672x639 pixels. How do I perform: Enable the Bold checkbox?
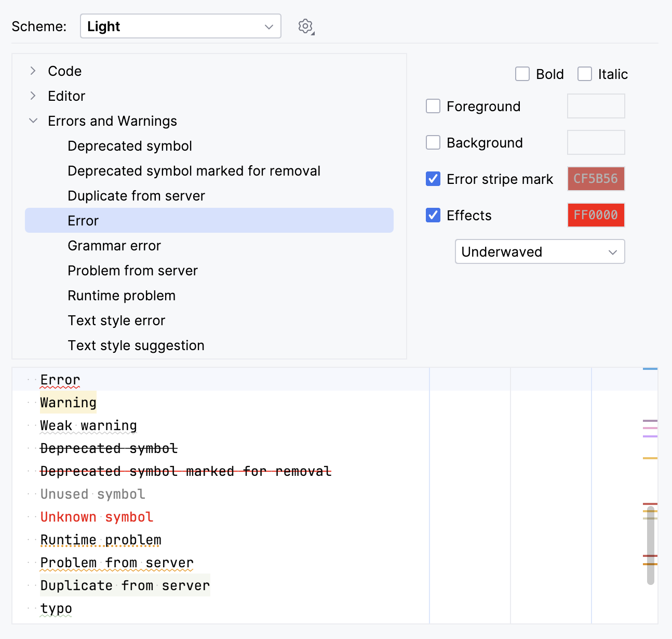(522, 74)
